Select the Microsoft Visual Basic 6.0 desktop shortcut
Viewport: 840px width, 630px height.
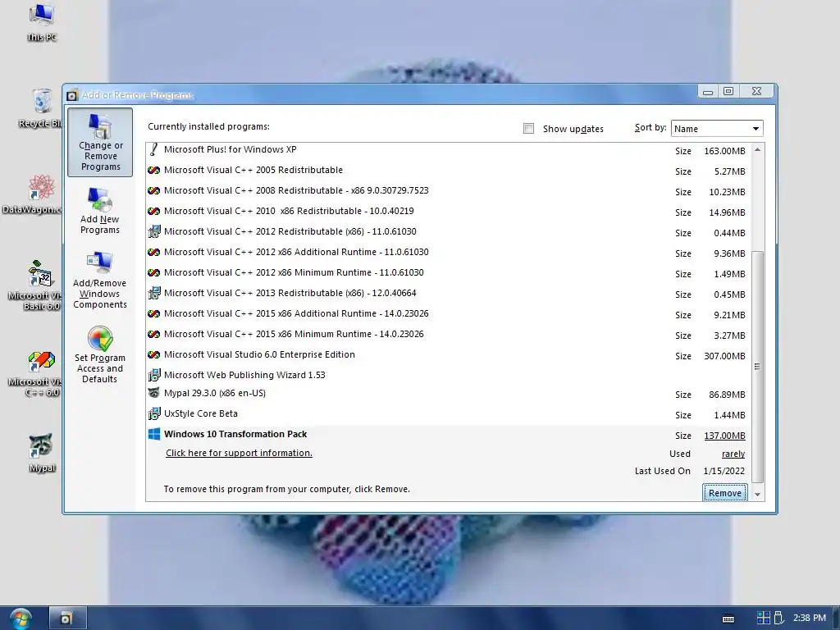(34, 285)
